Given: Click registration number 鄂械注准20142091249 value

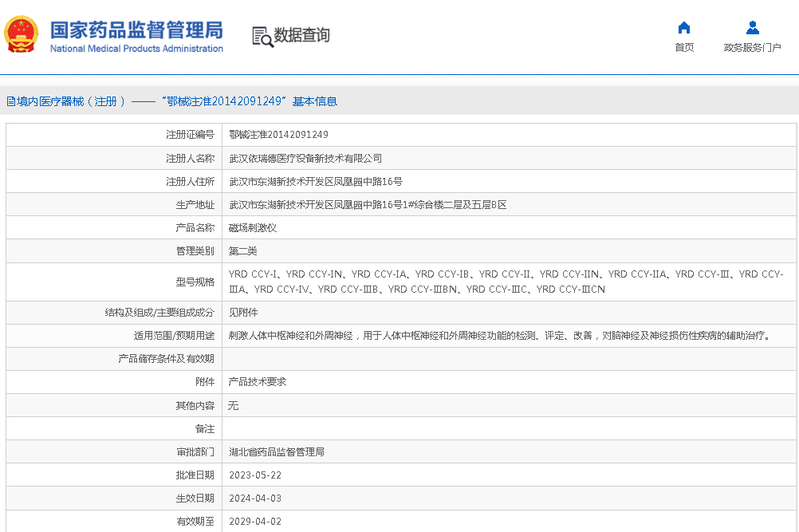Looking at the screenshot, I should (x=278, y=135).
